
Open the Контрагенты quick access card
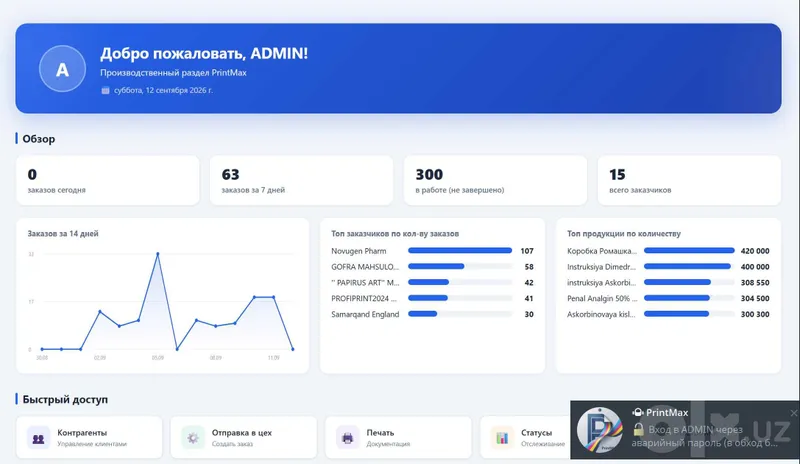point(89,437)
